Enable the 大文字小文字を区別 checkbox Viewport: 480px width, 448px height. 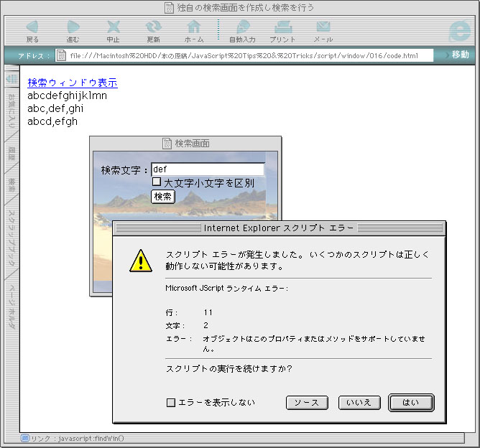[x=157, y=182]
